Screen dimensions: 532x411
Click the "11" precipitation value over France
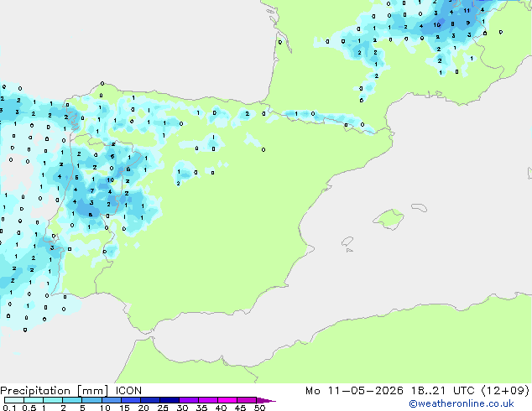coord(467,11)
